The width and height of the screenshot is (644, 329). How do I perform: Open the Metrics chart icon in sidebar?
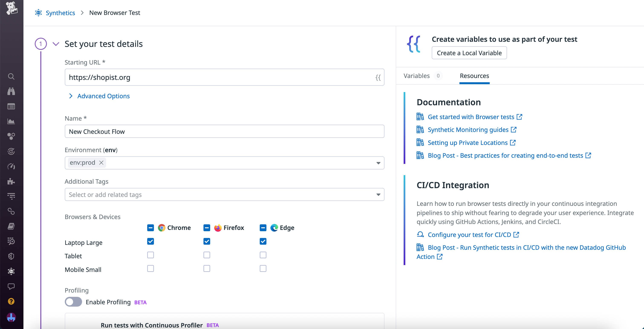(11, 121)
